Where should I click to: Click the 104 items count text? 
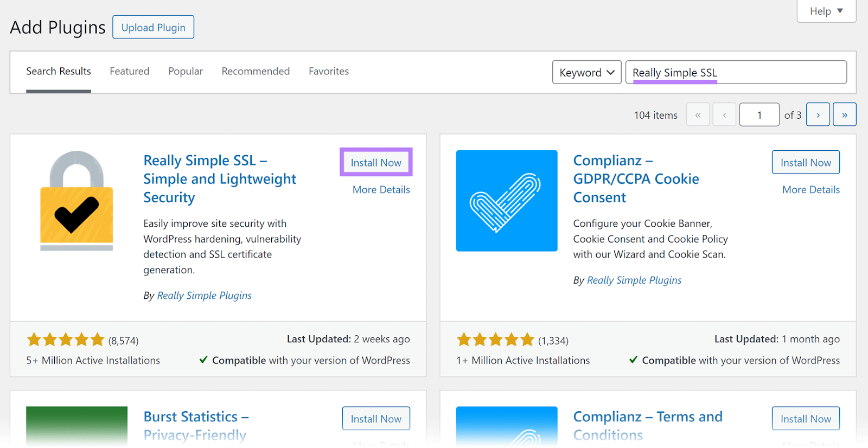pos(655,115)
